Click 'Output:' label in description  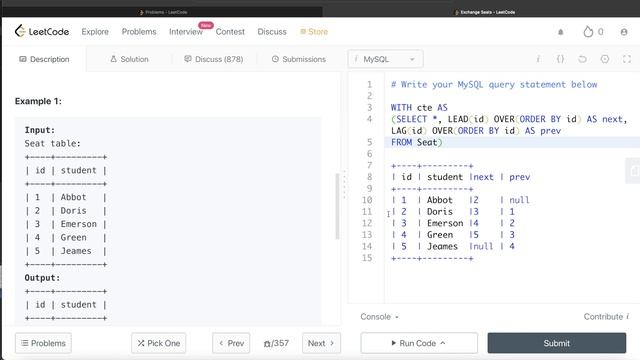click(42, 278)
